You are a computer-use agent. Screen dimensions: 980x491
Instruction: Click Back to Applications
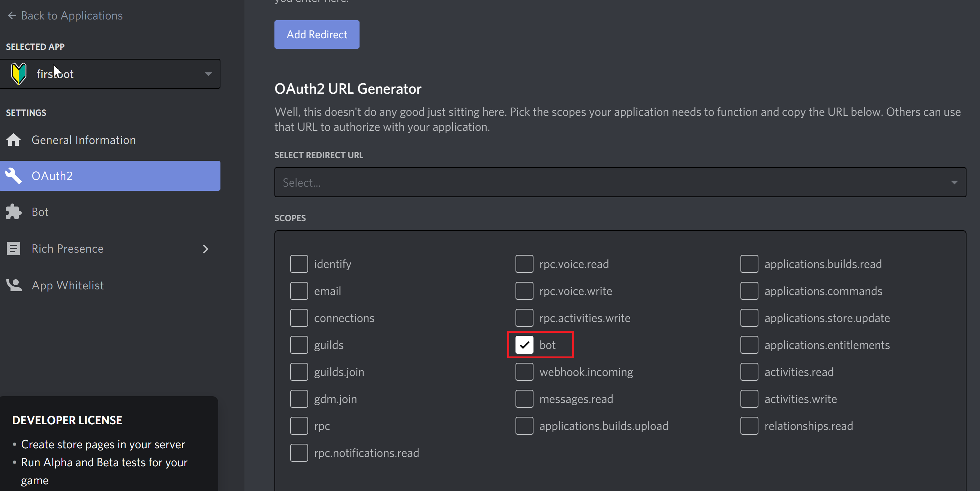[72, 15]
